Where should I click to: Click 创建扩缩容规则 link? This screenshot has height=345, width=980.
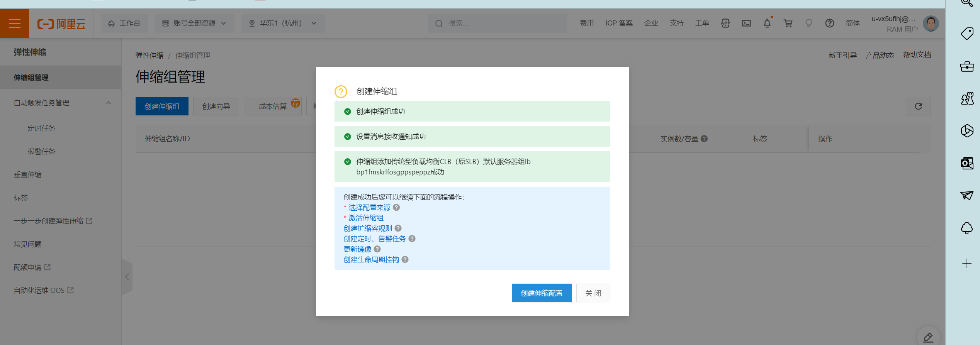pos(368,228)
